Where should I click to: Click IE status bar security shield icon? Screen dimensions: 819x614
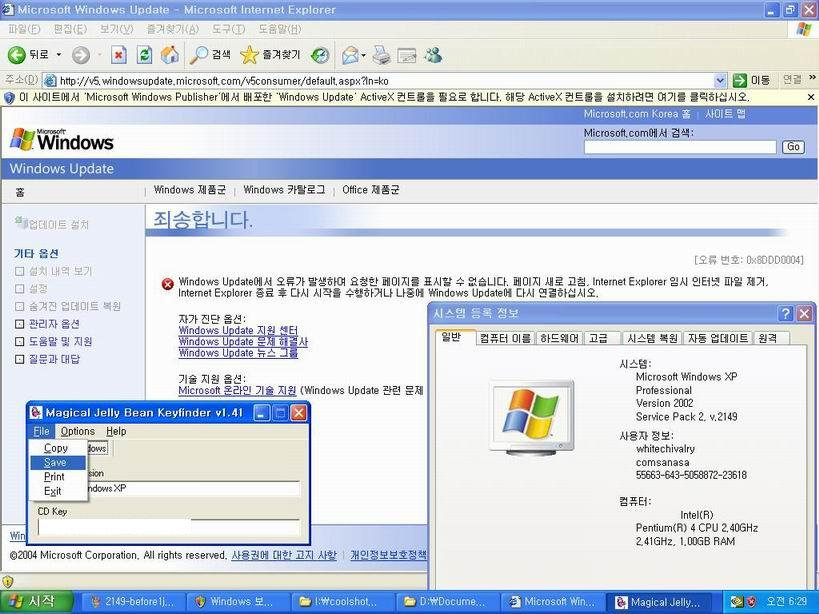(x=7, y=581)
